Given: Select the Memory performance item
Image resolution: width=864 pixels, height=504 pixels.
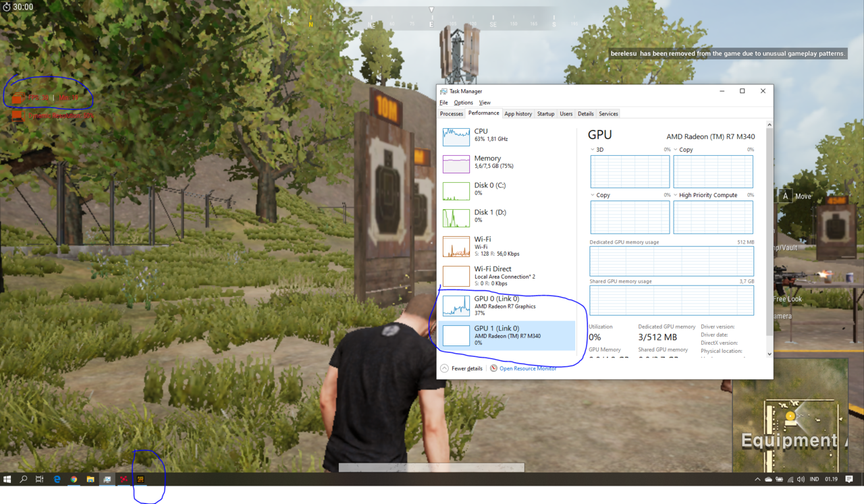Looking at the screenshot, I should click(506, 163).
